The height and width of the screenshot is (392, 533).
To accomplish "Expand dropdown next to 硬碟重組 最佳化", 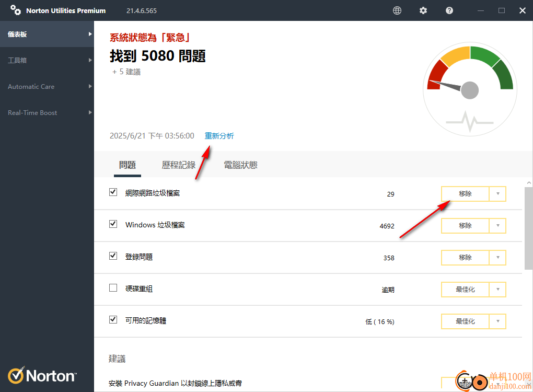I will (497, 290).
